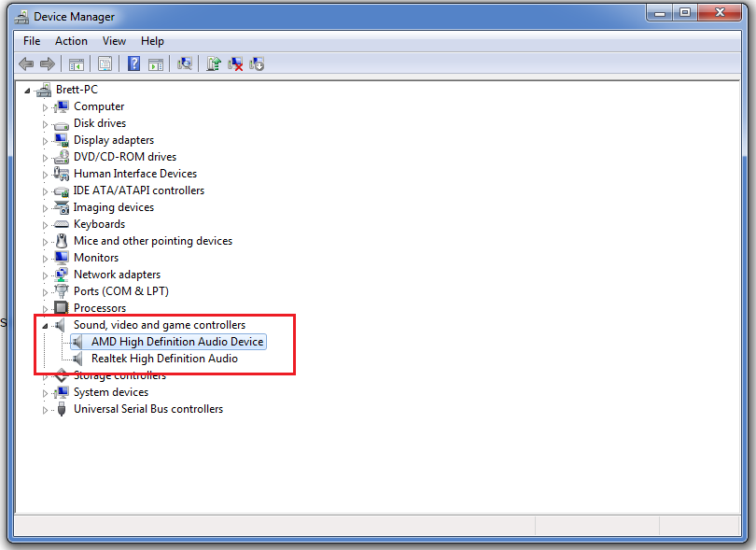Click the Forward arrow toolbar icon
This screenshot has height=550, width=756.
pos(48,63)
